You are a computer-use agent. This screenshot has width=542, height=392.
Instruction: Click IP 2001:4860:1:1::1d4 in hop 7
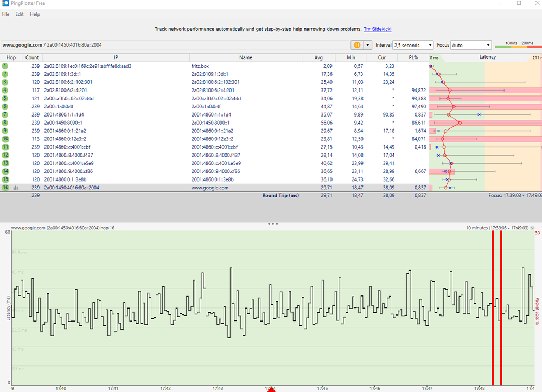pos(64,114)
